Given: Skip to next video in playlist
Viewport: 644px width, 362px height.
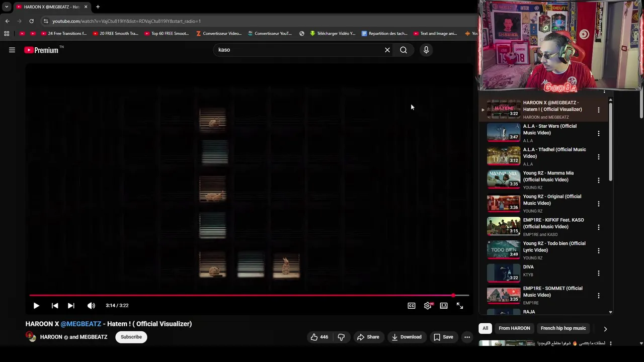Looking at the screenshot, I should point(71,306).
